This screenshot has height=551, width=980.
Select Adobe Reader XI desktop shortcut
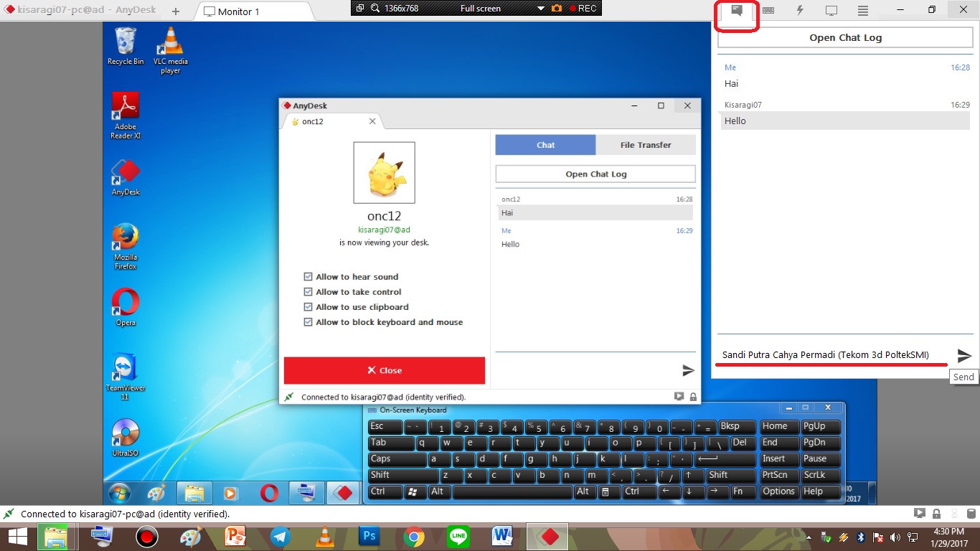pos(126,116)
